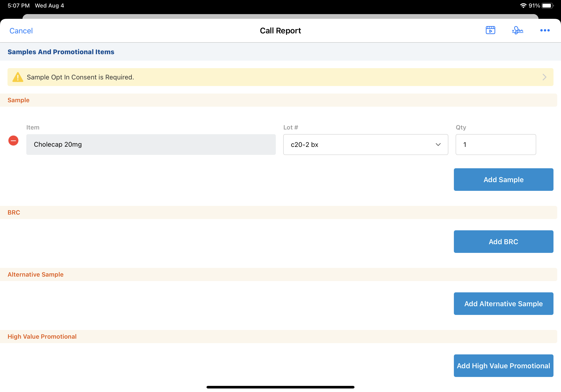Screen dimensions: 561x392
Task: Tap the battery indicator icon
Action: point(547,5)
